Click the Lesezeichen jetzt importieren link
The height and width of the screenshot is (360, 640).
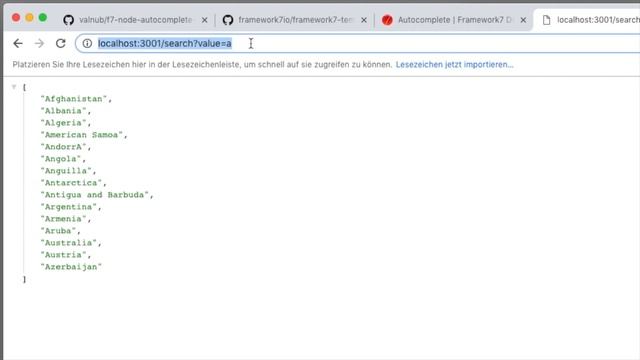[x=454, y=64]
